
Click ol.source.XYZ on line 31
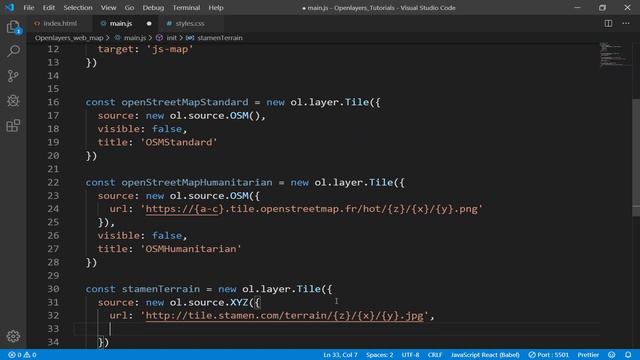[x=209, y=302]
